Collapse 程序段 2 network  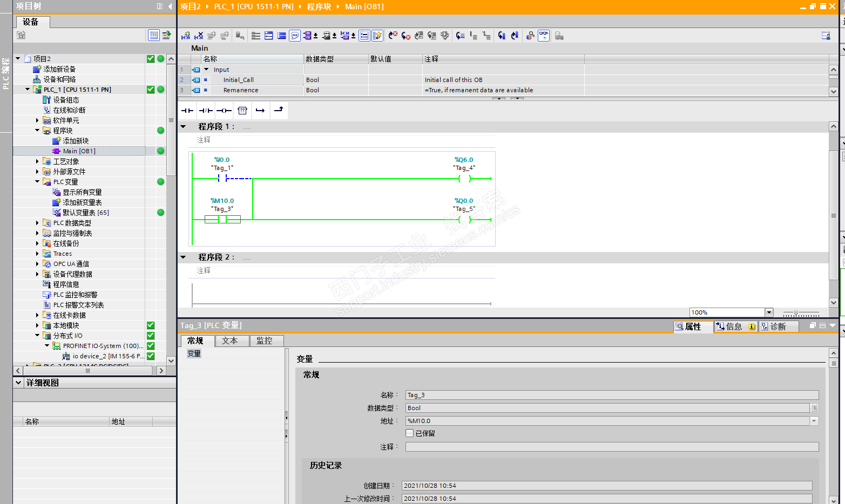(184, 257)
